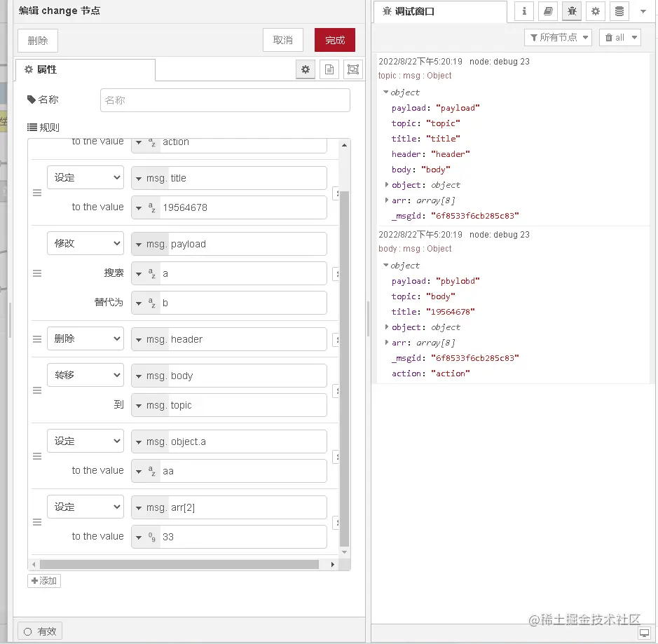Click scroll right arrow of rules list
The height and width of the screenshot is (644, 658).
click(332, 564)
